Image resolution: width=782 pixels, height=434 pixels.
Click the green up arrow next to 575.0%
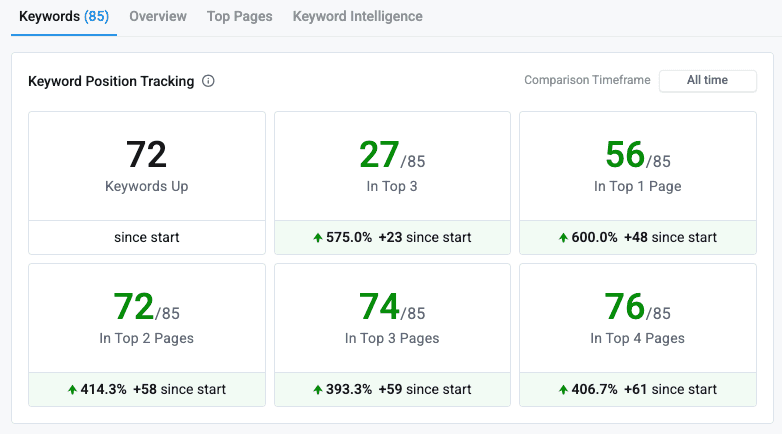click(318, 238)
